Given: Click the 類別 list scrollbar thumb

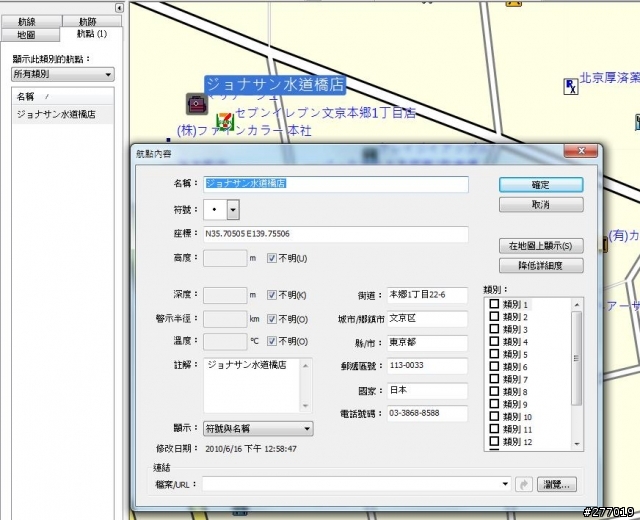Looking at the screenshot, I should click(577, 358).
